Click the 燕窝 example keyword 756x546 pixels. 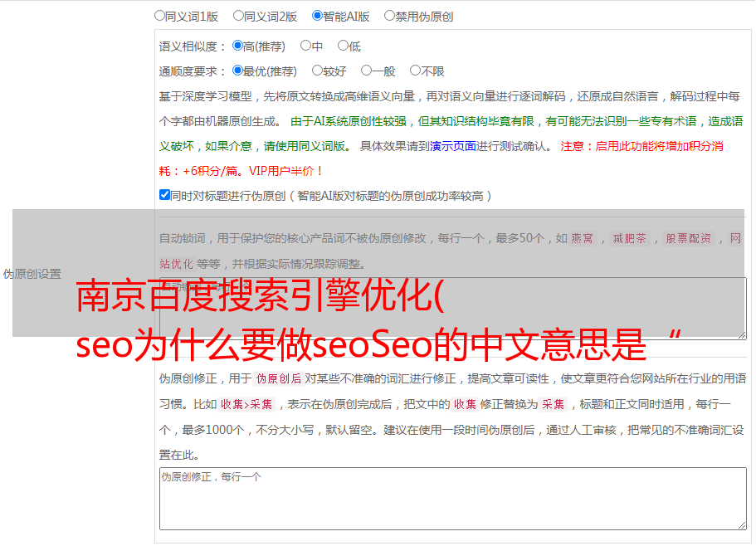click(x=582, y=238)
